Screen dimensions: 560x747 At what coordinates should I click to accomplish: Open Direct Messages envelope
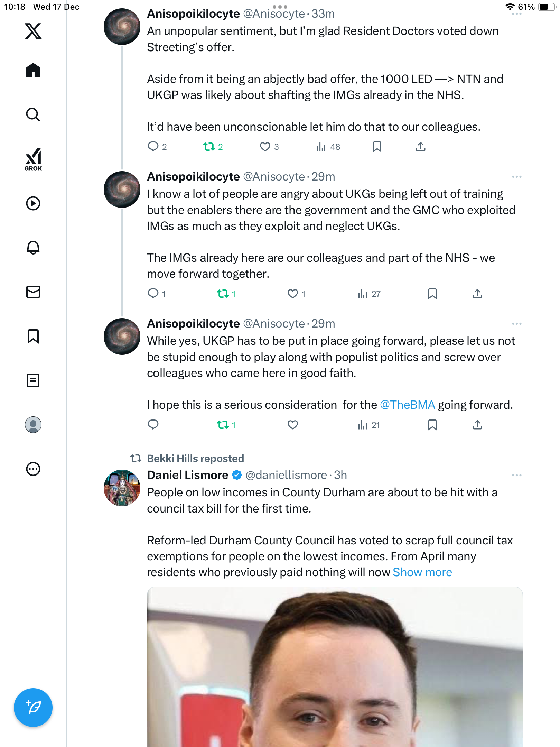[x=33, y=292]
